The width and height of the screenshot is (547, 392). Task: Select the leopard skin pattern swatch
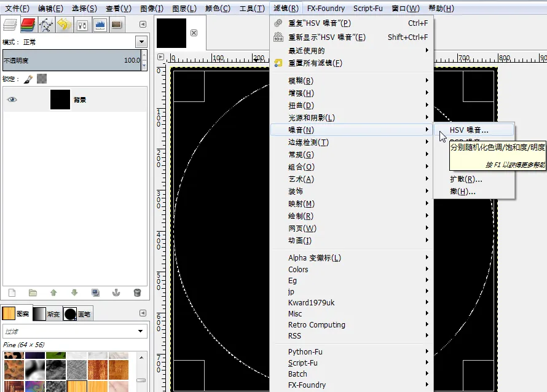[x=14, y=355]
